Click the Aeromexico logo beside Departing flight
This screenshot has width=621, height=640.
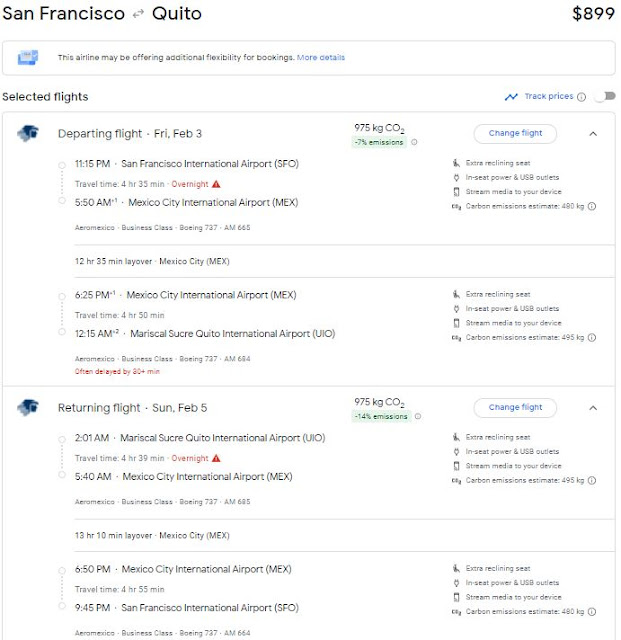point(27,133)
